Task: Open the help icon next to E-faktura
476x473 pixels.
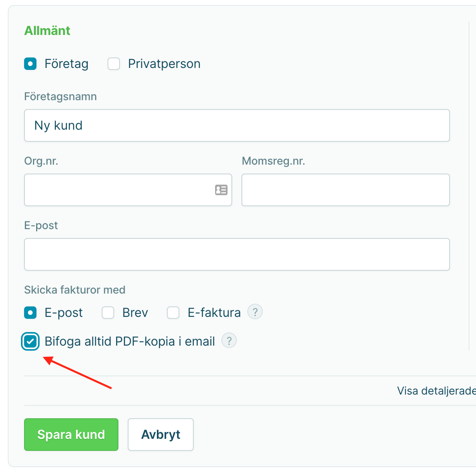Action: click(x=255, y=312)
